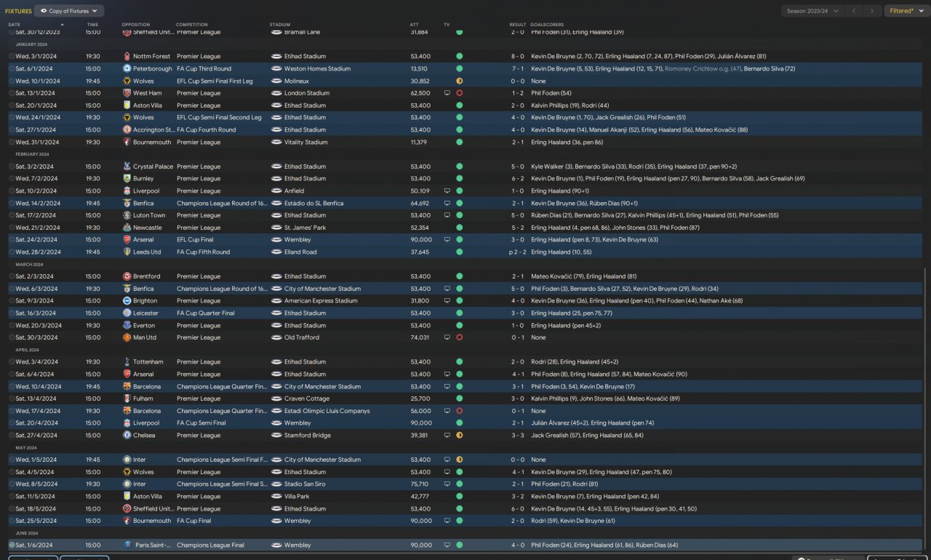The height and width of the screenshot is (560, 931).
Task: Click the stadium icon beside Craven Cottage
Action: (x=276, y=399)
